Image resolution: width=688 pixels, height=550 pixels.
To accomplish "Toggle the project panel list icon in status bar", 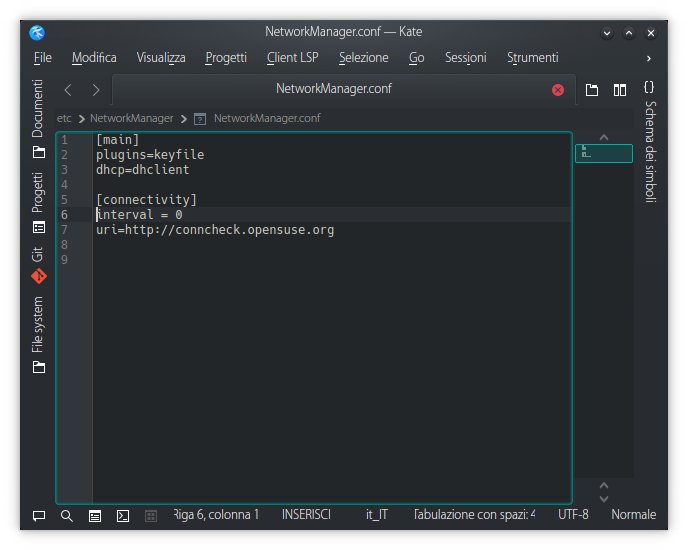I will click(x=95, y=516).
